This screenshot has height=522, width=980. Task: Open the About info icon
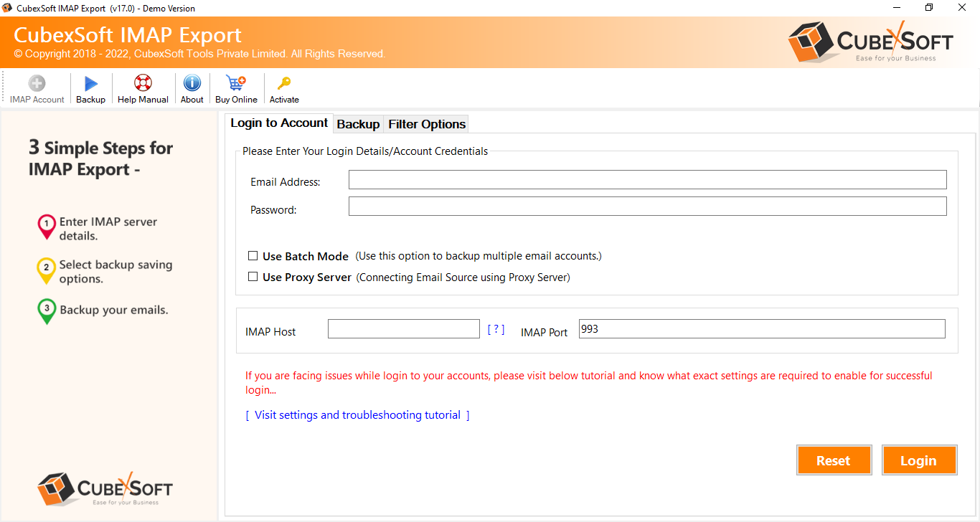192,84
